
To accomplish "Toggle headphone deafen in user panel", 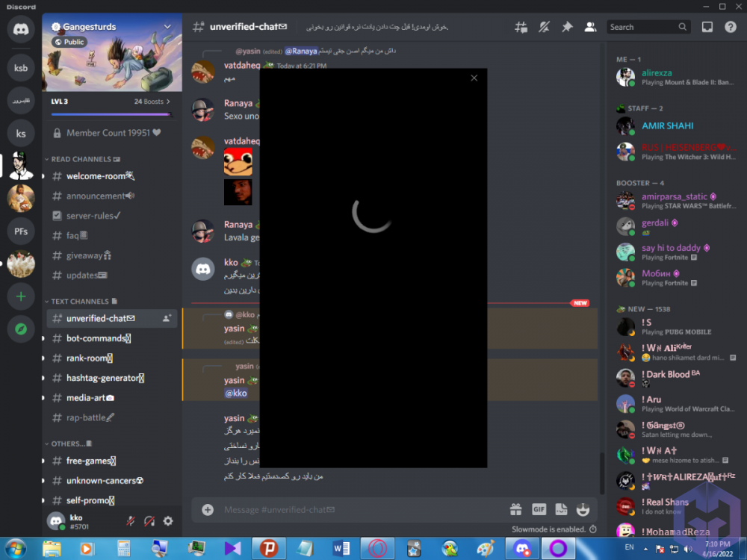I will [x=149, y=521].
